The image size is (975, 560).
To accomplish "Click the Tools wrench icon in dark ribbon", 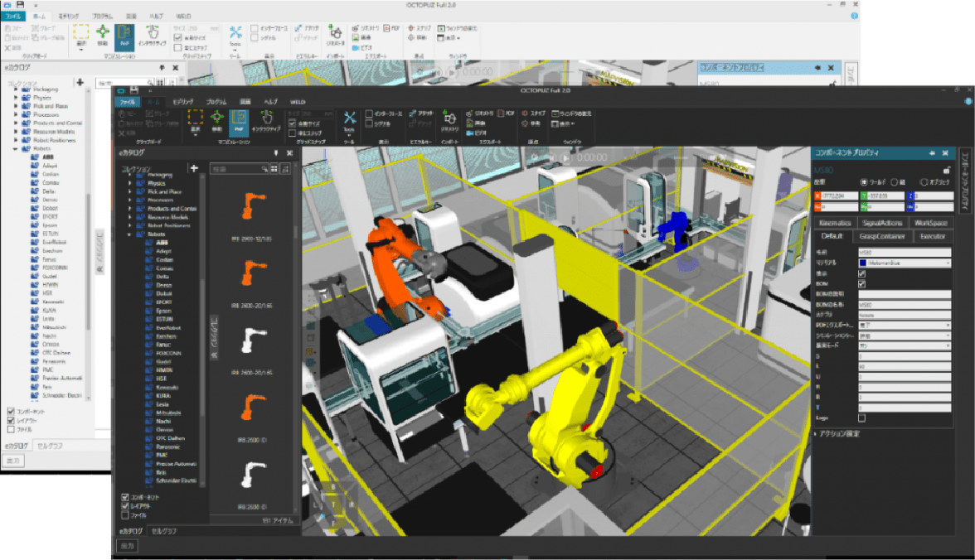I will [349, 122].
